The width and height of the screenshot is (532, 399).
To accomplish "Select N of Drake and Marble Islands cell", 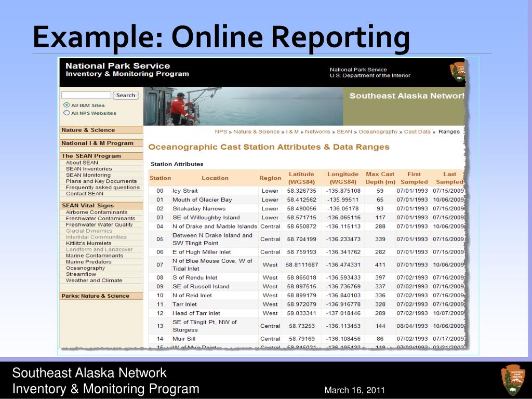I will [215, 227].
